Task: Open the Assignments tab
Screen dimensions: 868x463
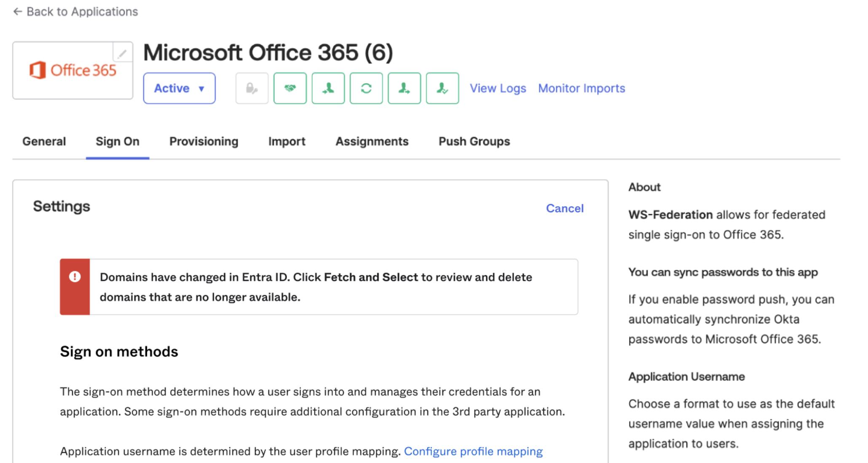Action: (372, 141)
